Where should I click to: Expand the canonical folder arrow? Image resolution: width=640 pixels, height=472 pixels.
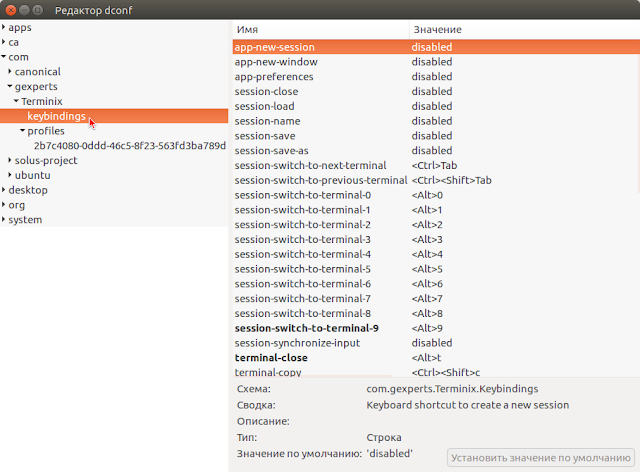pyautogui.click(x=10, y=71)
